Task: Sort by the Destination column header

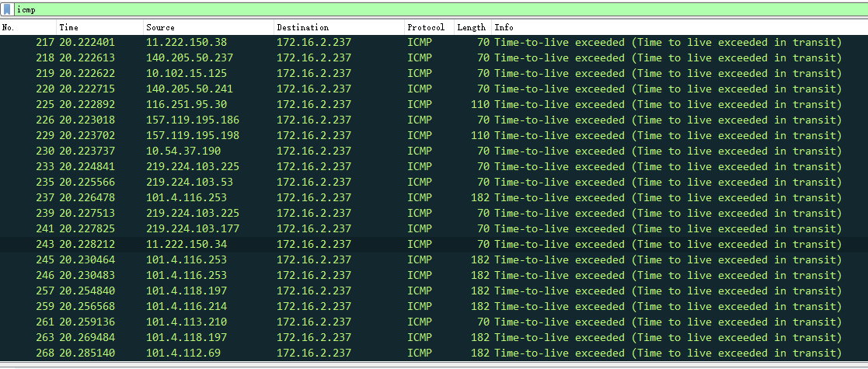Action: point(340,27)
